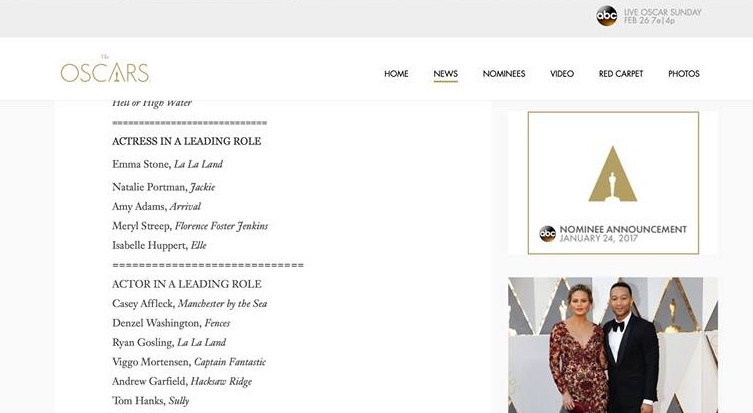
Task: Click Live Oscar Sunday Feb 26 text
Action: click(662, 16)
